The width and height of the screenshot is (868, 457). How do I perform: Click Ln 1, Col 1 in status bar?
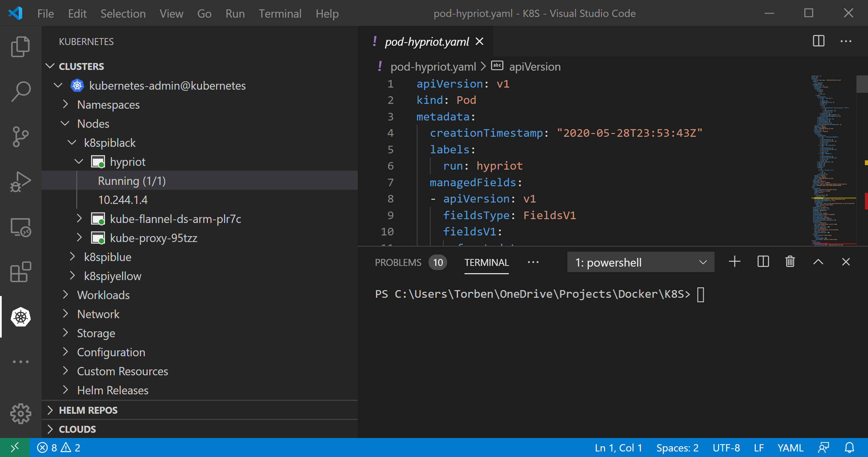[x=618, y=448]
